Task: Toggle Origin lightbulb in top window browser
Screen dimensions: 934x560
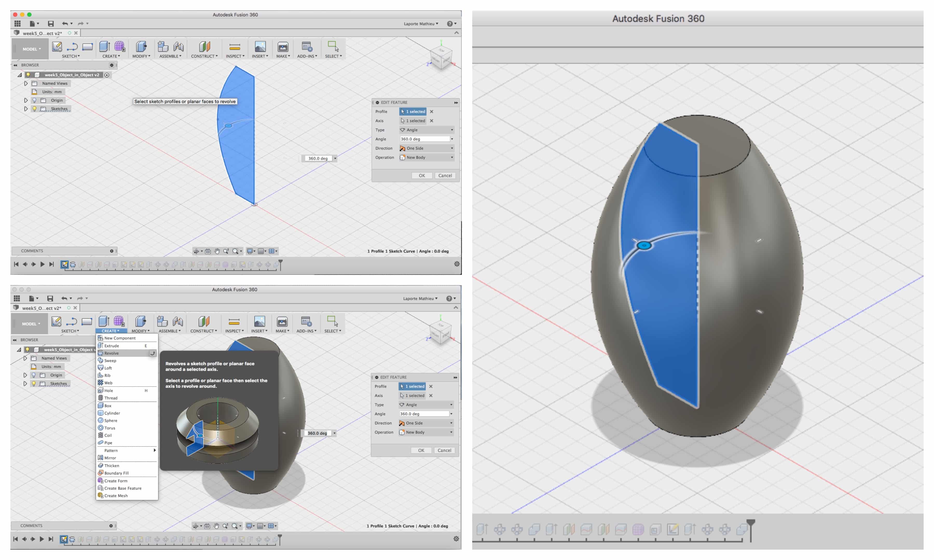Action: 34,100
